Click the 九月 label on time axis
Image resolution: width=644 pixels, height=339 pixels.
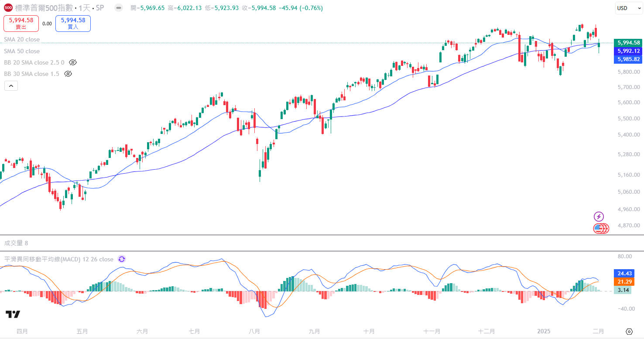(x=314, y=332)
